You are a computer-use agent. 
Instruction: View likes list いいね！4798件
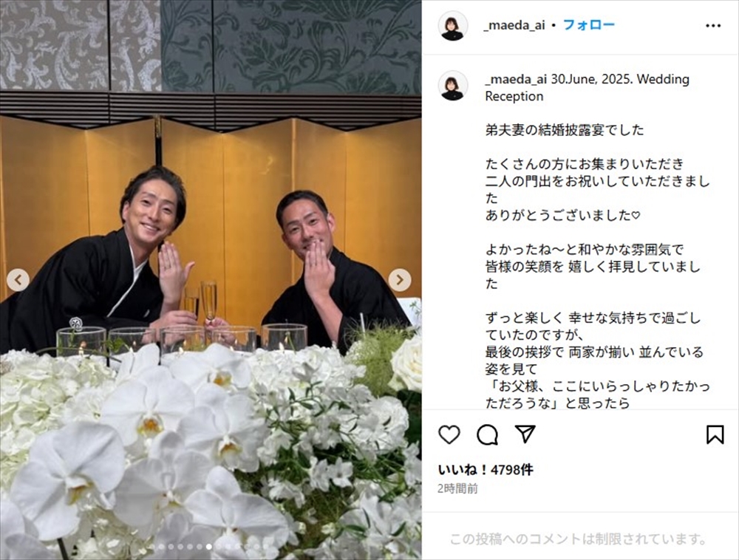(486, 470)
